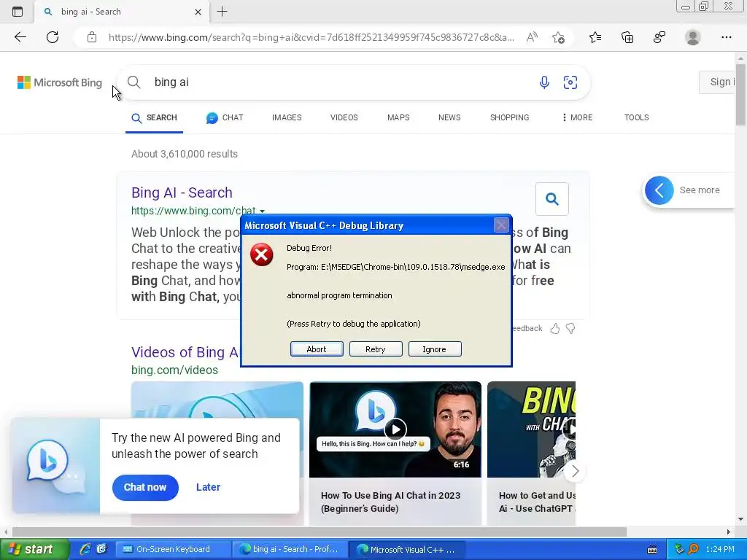Open the browser profile avatar

pos(693,37)
